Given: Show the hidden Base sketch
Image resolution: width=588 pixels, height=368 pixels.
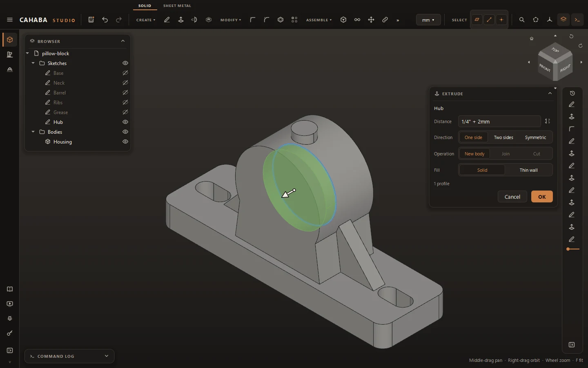Looking at the screenshot, I should click(125, 73).
